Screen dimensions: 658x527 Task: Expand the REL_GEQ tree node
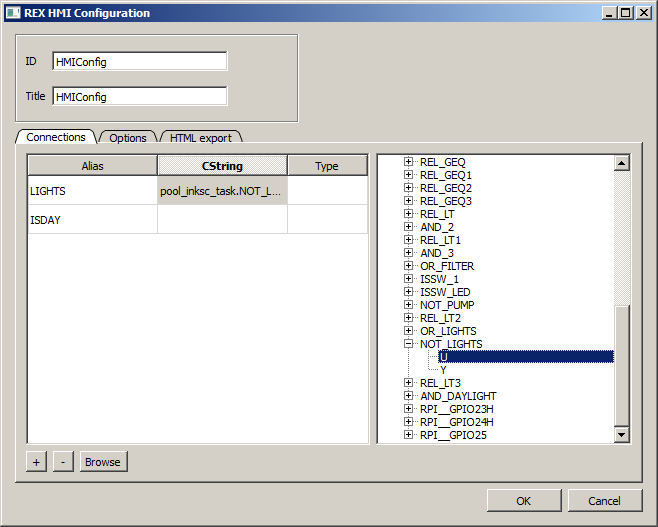click(408, 162)
